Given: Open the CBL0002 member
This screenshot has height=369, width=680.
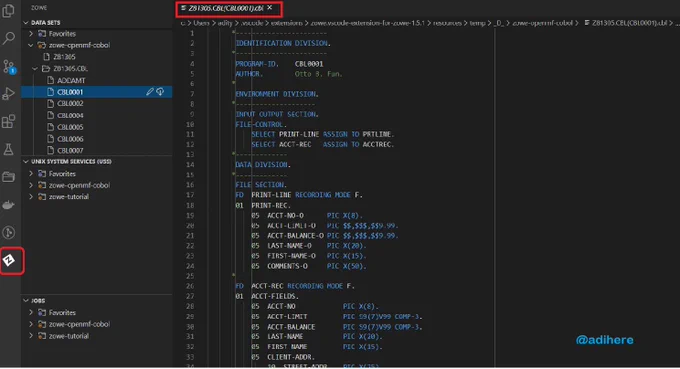Looking at the screenshot, I should (70, 104).
